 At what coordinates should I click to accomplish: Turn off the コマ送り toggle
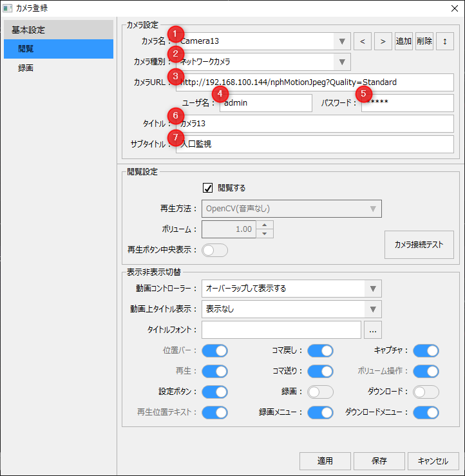(x=321, y=372)
